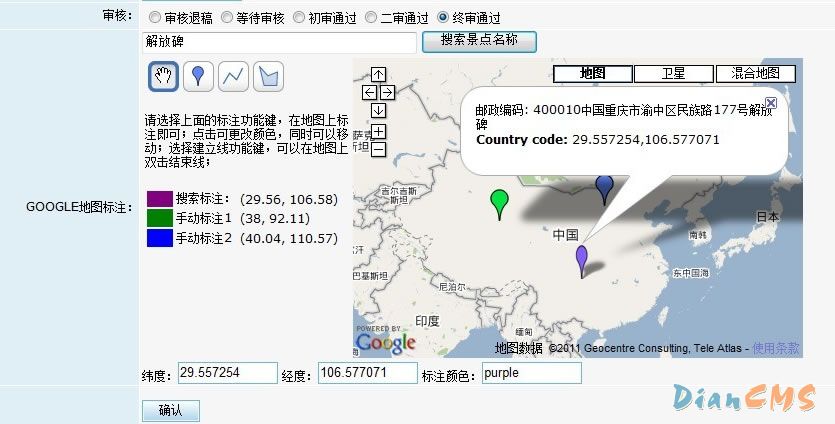Close the map info balloon

click(x=770, y=102)
